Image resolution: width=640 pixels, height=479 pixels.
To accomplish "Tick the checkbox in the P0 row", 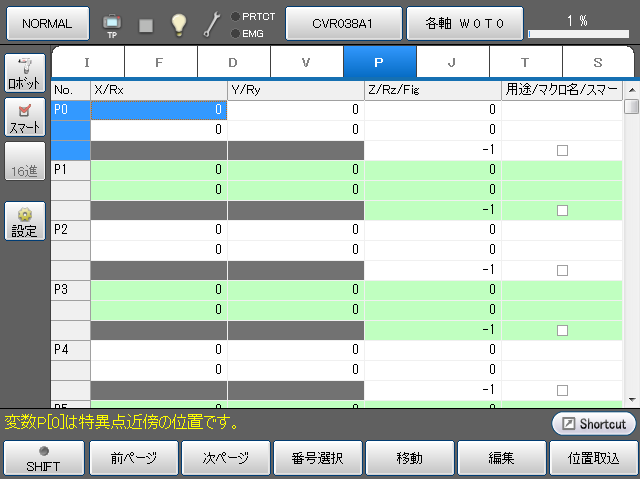I will coord(562,150).
